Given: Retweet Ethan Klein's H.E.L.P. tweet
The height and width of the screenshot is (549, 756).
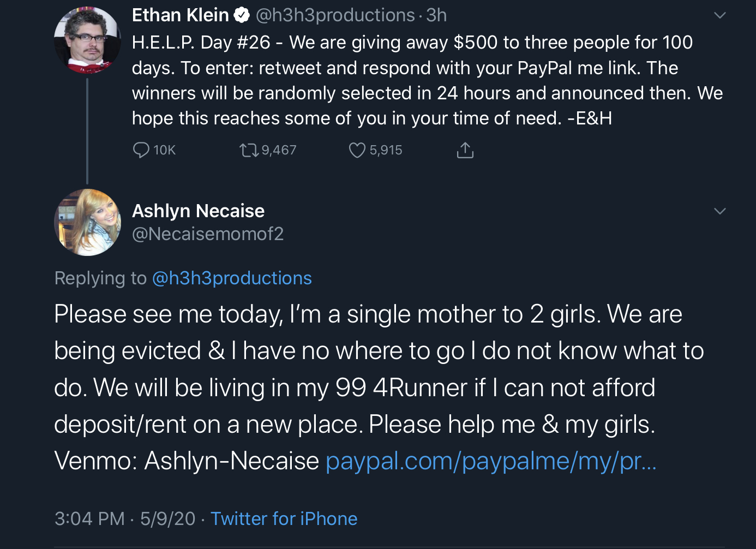Looking at the screenshot, I should [249, 150].
